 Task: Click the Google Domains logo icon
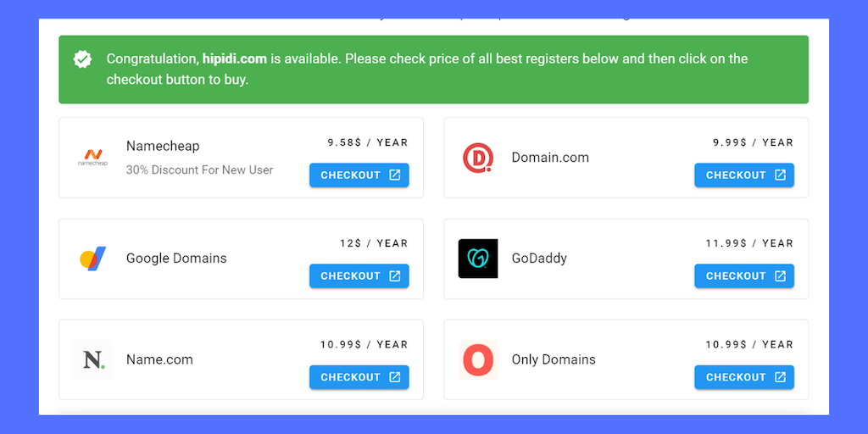[x=92, y=259]
